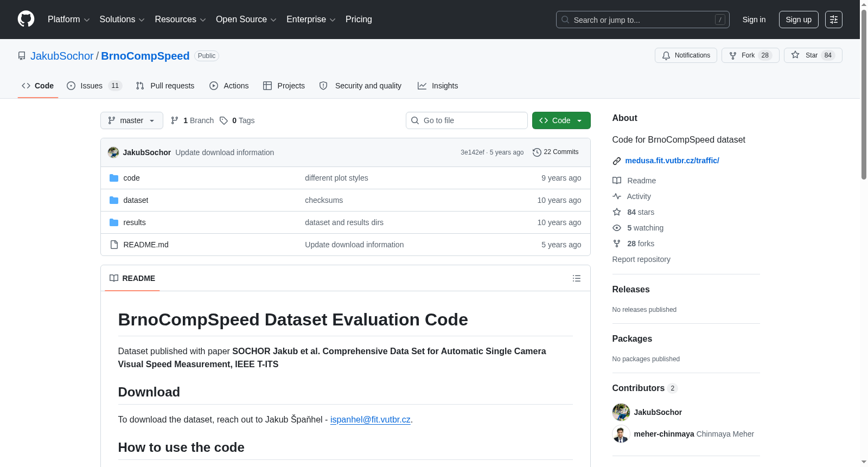
Task: Click the Search or jump to field
Action: point(643,20)
